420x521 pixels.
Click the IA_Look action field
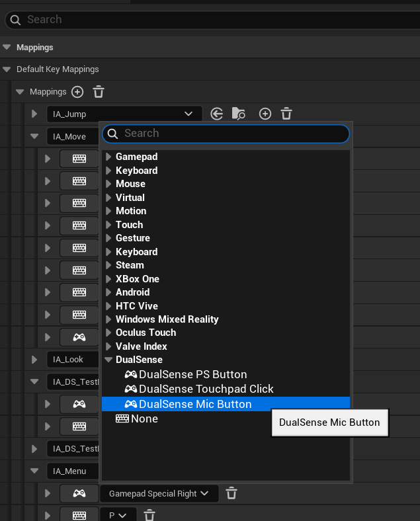click(73, 360)
